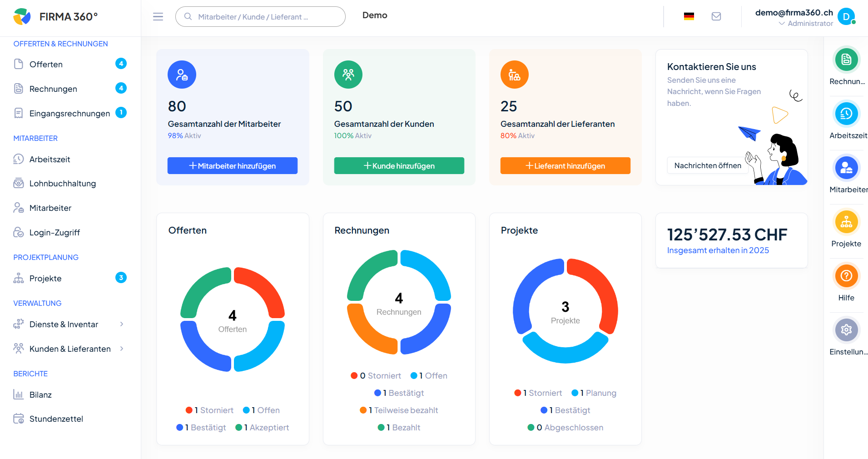The width and height of the screenshot is (868, 459).
Task: Open the Administrator account dropdown
Action: point(806,23)
